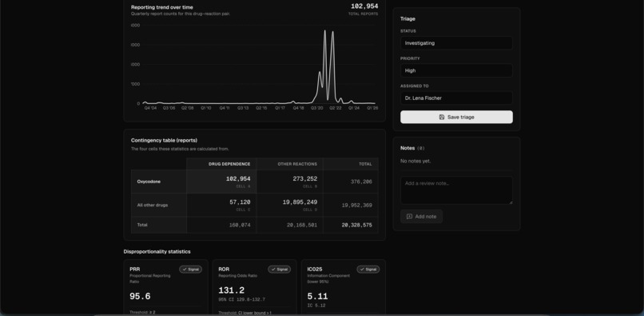Select cell C value 57,120
The image size is (644, 316).
point(240,202)
